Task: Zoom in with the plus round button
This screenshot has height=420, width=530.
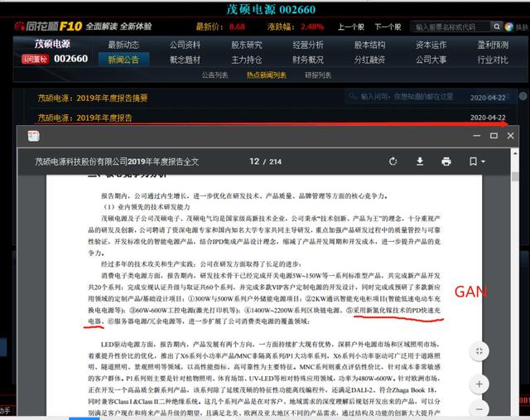Action: click(x=479, y=384)
